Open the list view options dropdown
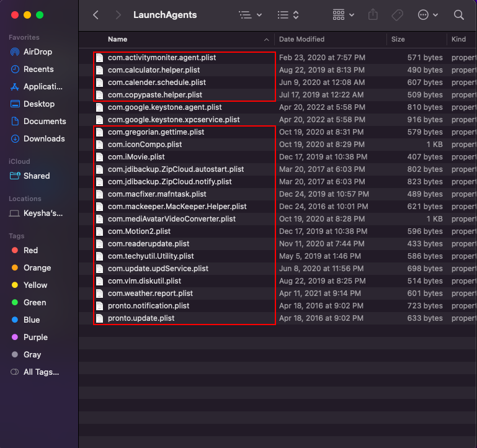Image resolution: width=477 pixels, height=448 pixels. (x=250, y=14)
